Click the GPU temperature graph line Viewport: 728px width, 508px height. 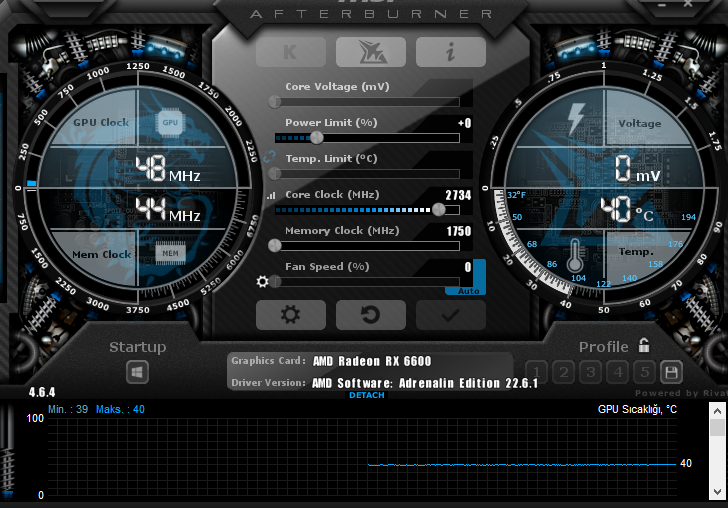pos(522,464)
